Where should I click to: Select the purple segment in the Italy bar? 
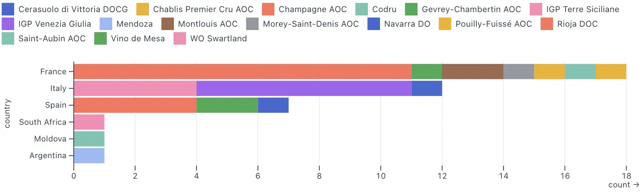(x=304, y=88)
